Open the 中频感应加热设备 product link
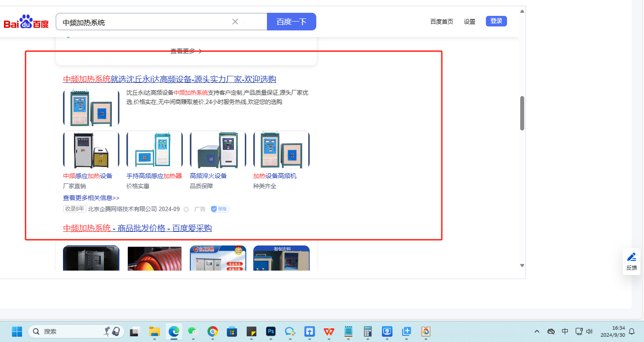 pos(88,176)
